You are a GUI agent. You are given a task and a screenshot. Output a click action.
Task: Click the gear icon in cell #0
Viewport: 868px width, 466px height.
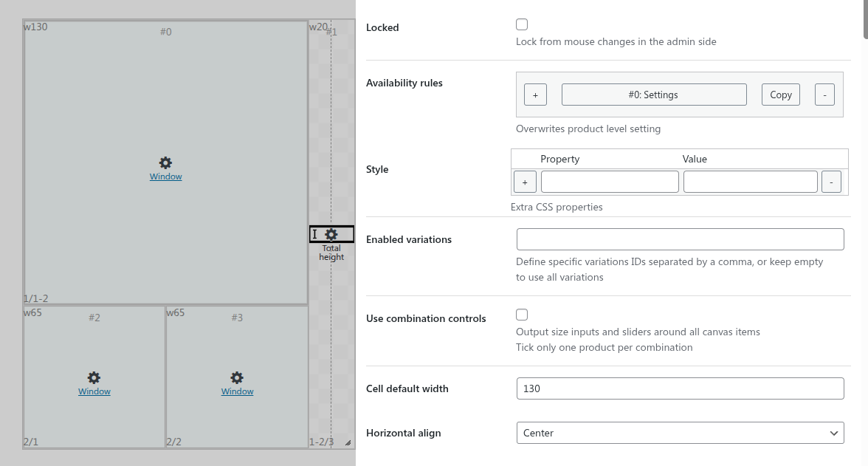click(165, 162)
